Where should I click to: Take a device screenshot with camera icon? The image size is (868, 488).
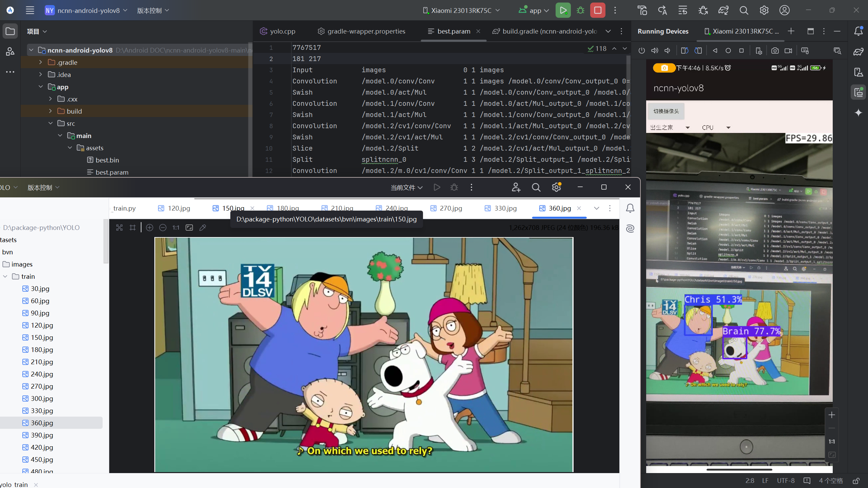[775, 51]
